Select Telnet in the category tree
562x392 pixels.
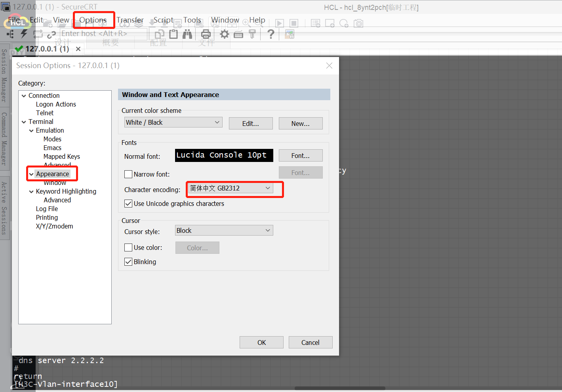(x=45, y=113)
